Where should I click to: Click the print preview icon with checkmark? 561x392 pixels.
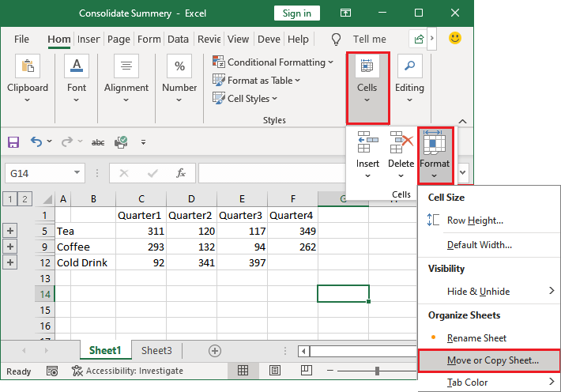(121, 142)
